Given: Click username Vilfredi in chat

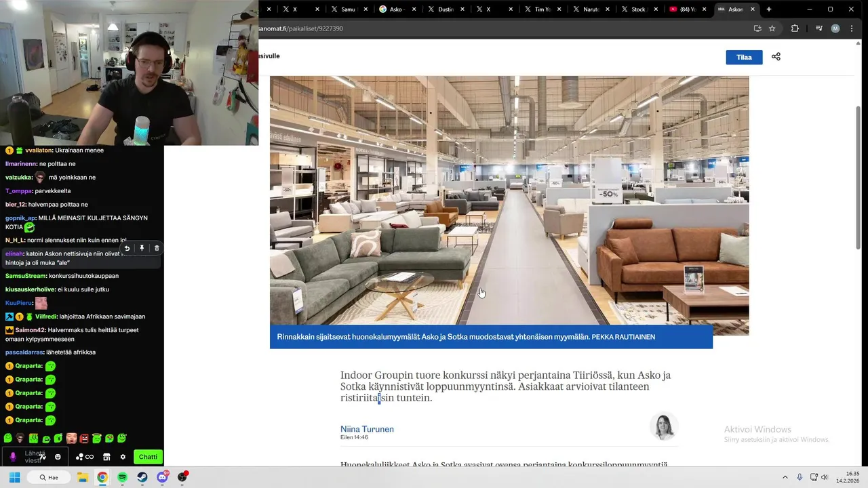Looking at the screenshot, I should coord(47,317).
